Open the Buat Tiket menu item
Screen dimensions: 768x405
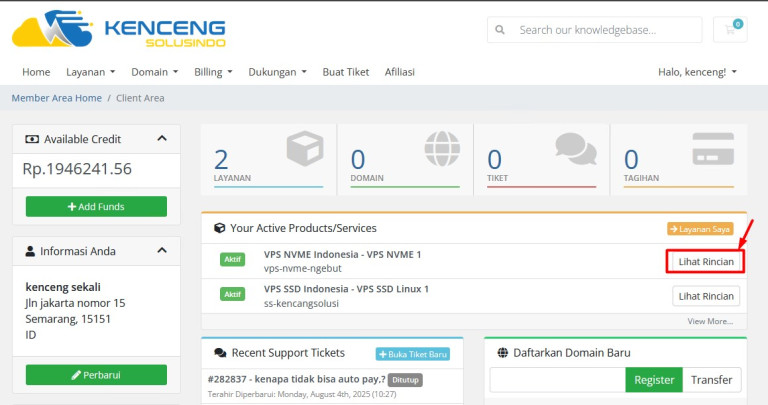(x=345, y=72)
